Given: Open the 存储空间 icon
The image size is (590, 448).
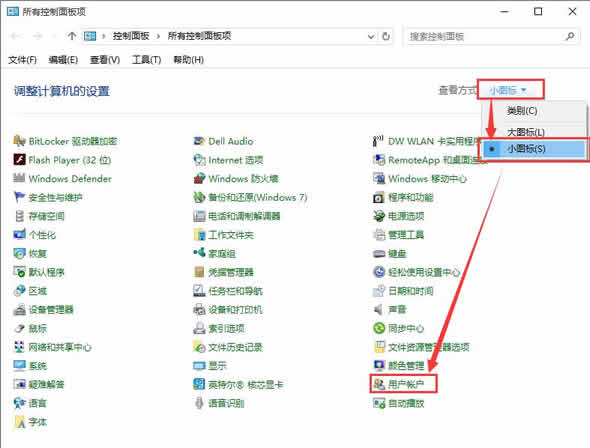Looking at the screenshot, I should [x=19, y=216].
